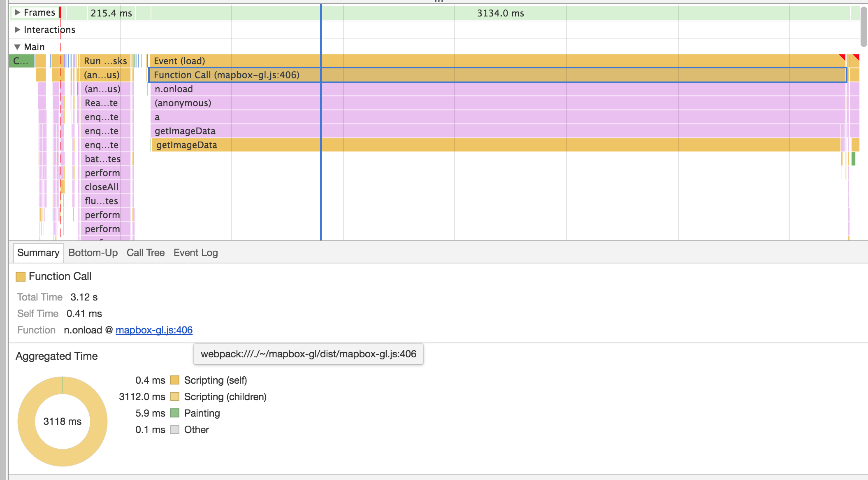868x480 pixels.
Task: Open the Call Tree tab
Action: click(146, 252)
